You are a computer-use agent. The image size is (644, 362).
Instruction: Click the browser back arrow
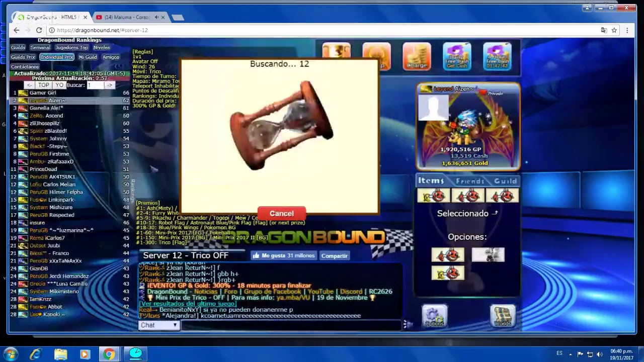17,30
